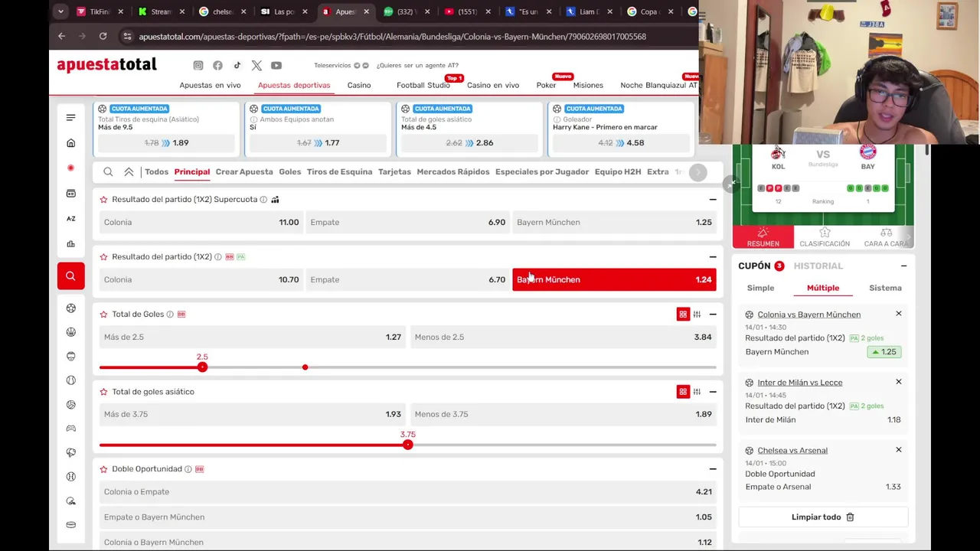This screenshot has width=980, height=551.
Task: Remove Colonia vs Bayern München from coupon
Action: pos(899,314)
